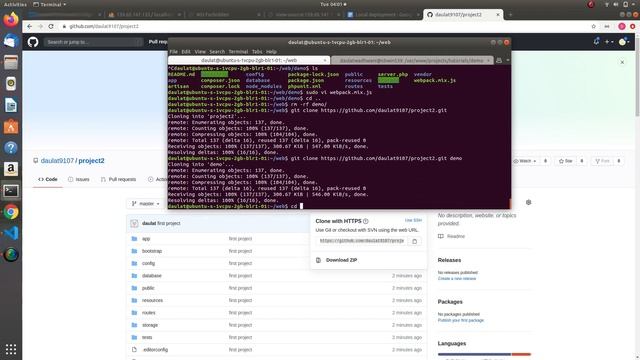Click the Languages bar red segment
This screenshot has height=360, width=640.
pyautogui.click(x=521, y=354)
